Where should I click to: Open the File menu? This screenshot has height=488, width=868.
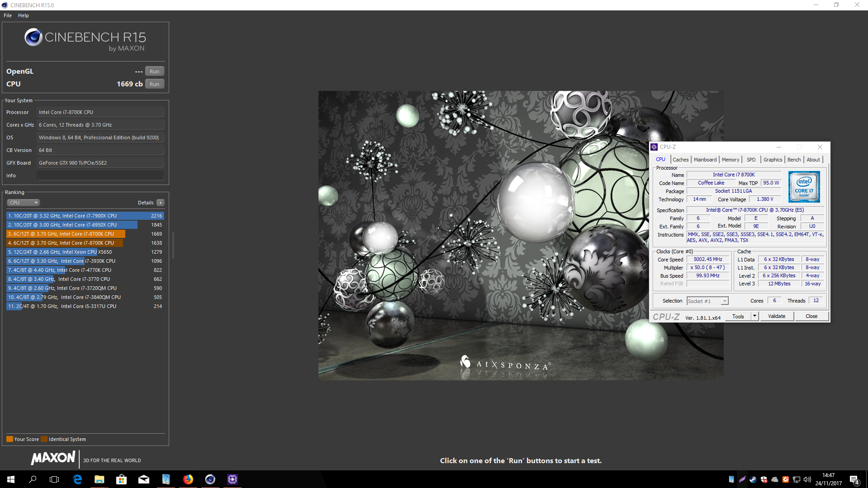(x=8, y=15)
